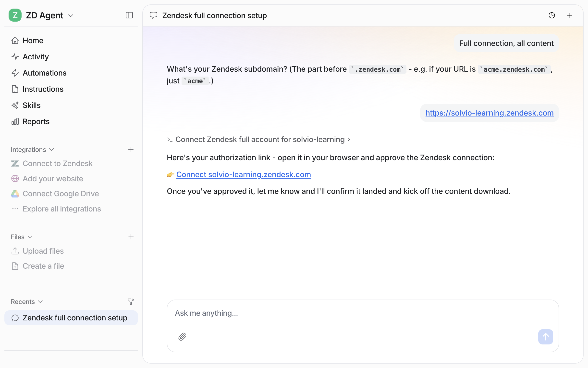Start a new chat with plus icon

(x=569, y=15)
